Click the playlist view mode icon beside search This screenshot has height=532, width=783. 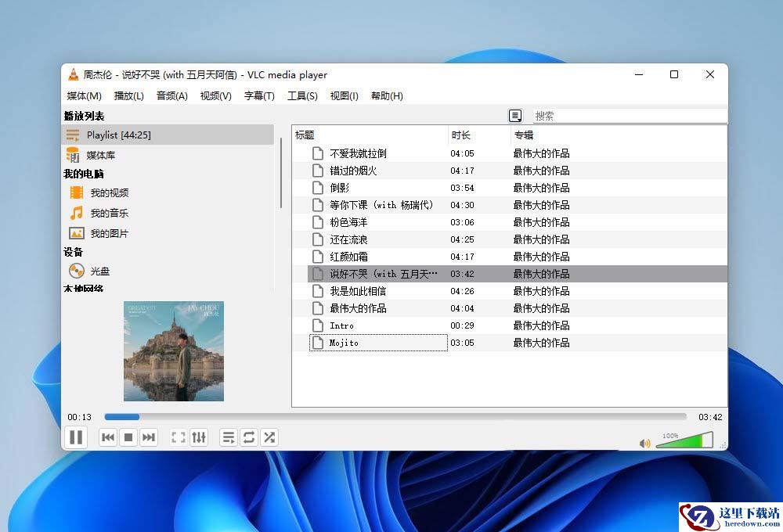[x=515, y=116]
